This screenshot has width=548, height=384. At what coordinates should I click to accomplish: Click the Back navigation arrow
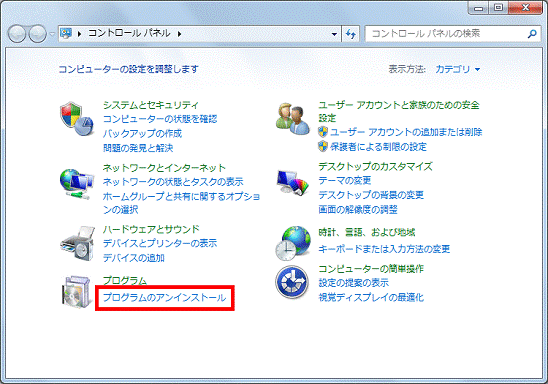[16, 34]
